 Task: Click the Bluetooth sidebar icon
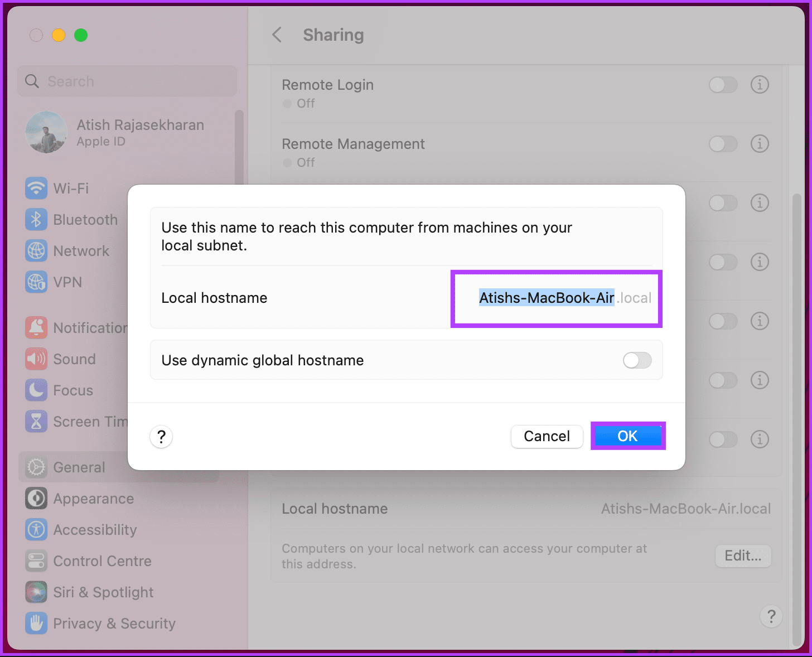coord(36,220)
